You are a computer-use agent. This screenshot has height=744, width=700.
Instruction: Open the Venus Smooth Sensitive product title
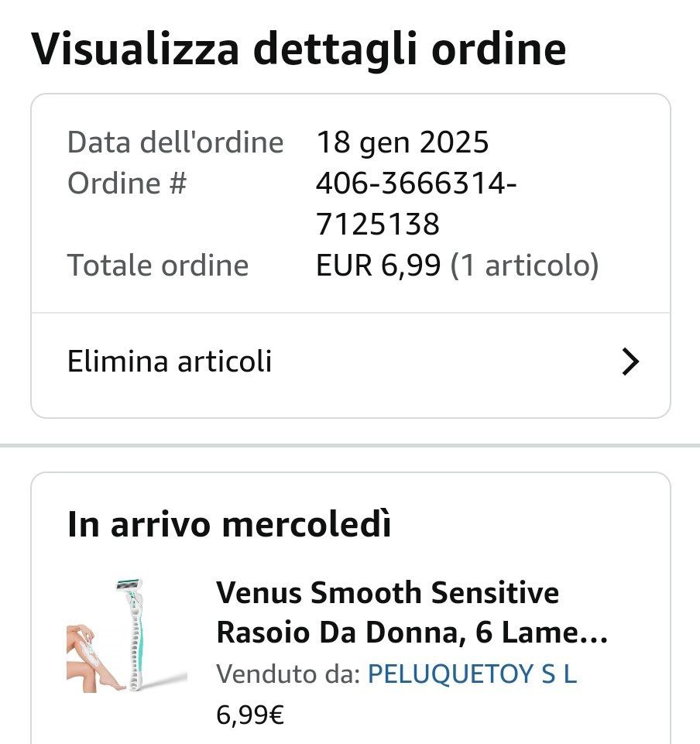coord(387,594)
